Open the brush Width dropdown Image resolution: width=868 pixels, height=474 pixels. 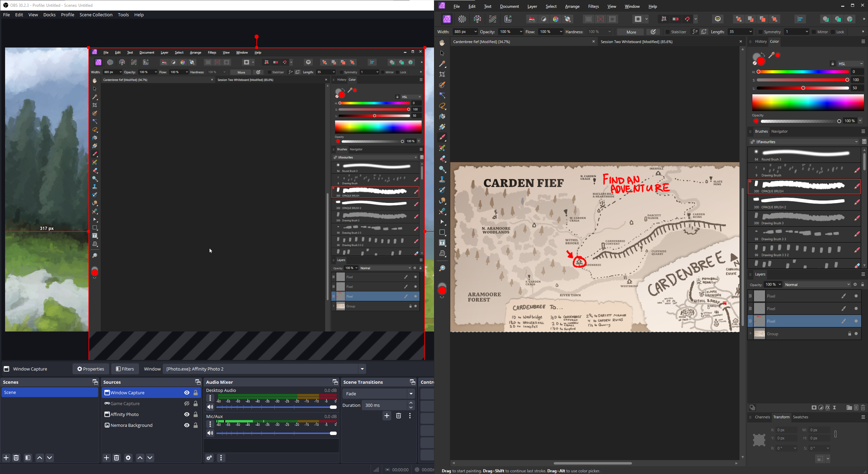click(x=475, y=32)
